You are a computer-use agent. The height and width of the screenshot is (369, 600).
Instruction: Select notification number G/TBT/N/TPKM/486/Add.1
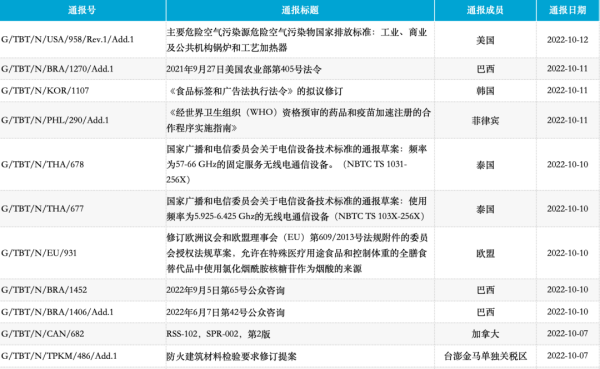[x=59, y=356]
